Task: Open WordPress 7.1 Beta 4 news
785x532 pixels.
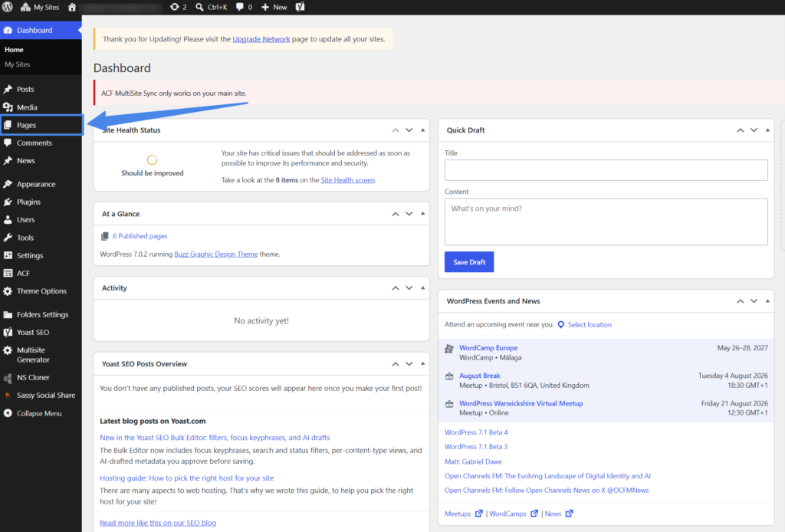Action: [476, 432]
